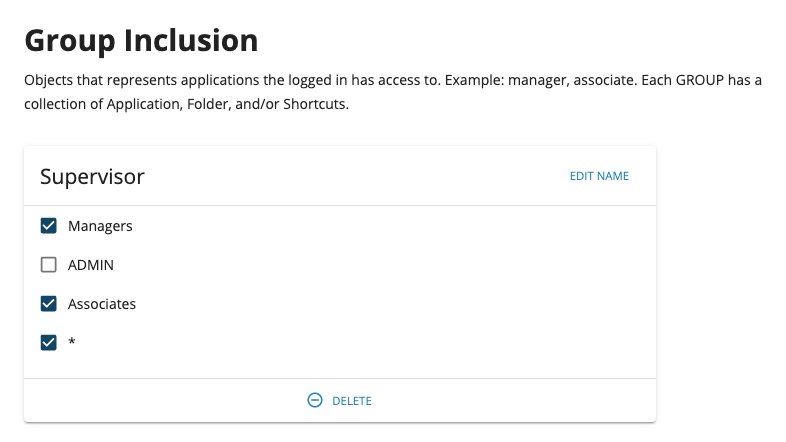Select the Managers label text
Viewport: 786px width, 442px height.
click(100, 227)
